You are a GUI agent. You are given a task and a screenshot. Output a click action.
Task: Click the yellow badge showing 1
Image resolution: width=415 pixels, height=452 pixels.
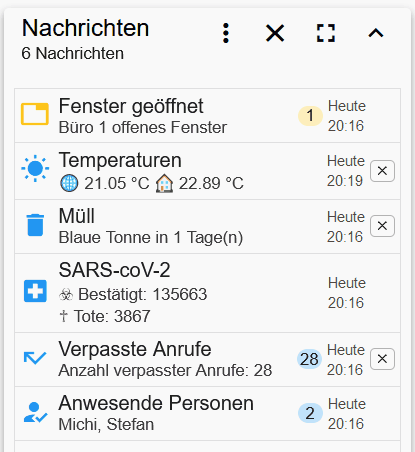[x=310, y=116]
